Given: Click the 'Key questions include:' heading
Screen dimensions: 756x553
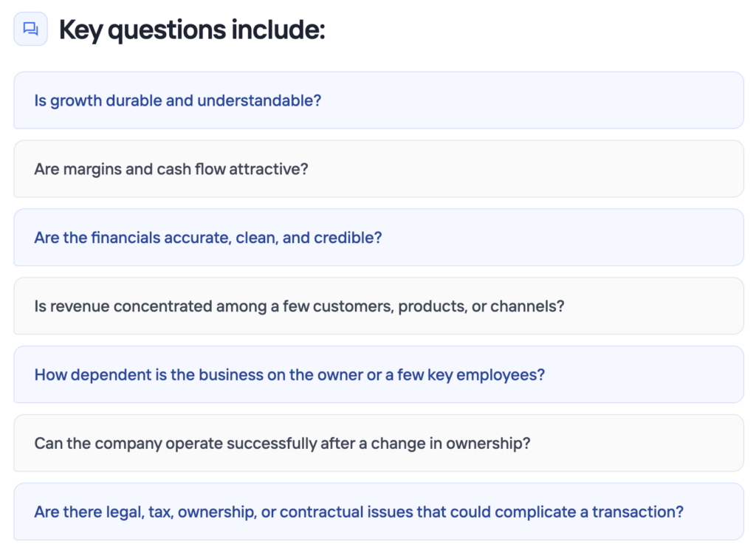Looking at the screenshot, I should pyautogui.click(x=192, y=30).
